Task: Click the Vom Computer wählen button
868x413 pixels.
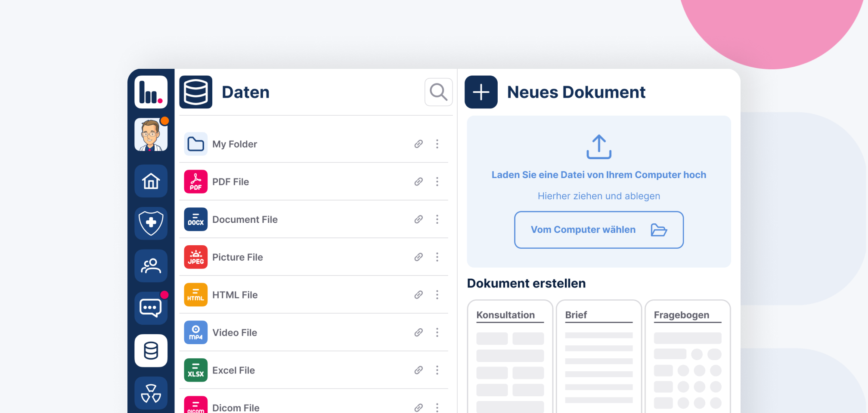Action: [x=598, y=230]
